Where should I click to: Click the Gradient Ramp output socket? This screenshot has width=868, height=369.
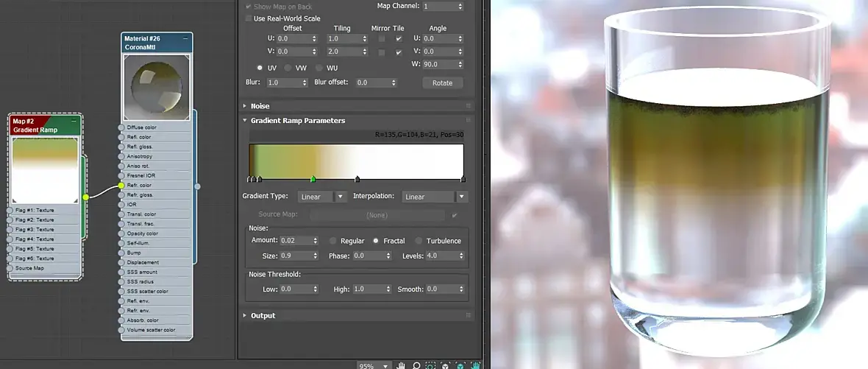click(x=85, y=197)
